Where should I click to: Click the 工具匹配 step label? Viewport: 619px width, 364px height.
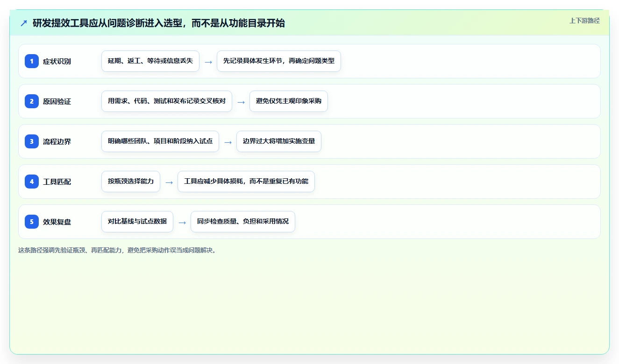(x=57, y=182)
